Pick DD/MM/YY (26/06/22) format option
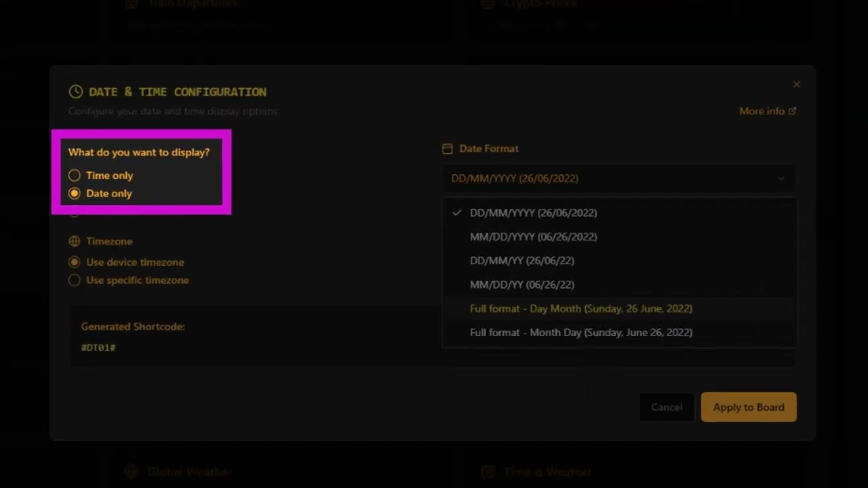Image resolution: width=868 pixels, height=488 pixels. pyautogui.click(x=619, y=260)
